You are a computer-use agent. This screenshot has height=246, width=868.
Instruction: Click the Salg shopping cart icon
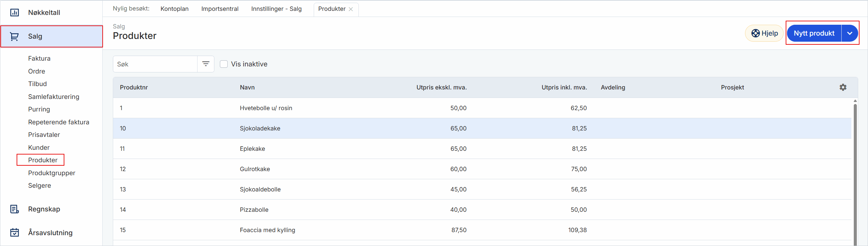pos(14,36)
